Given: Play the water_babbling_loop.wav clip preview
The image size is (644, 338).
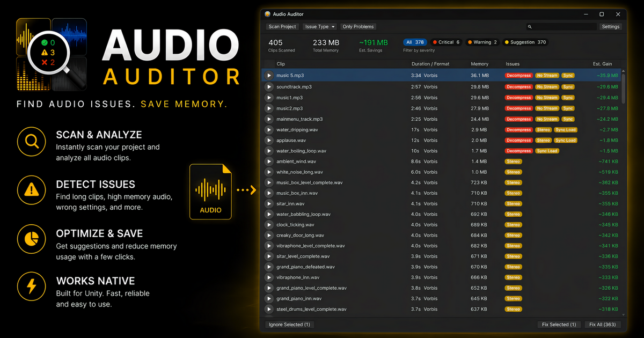Looking at the screenshot, I should click(269, 215).
